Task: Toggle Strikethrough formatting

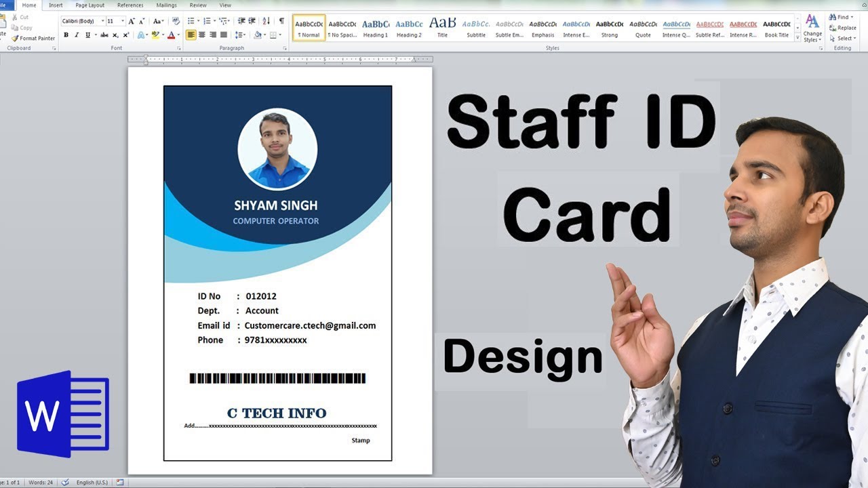Action: (x=104, y=35)
